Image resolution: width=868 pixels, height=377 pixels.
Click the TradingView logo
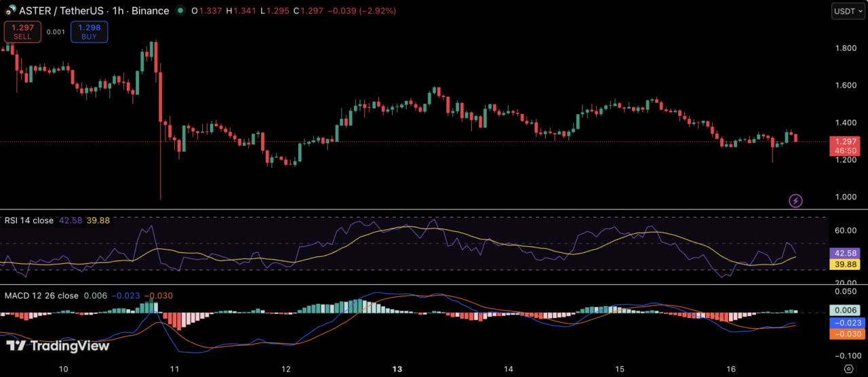click(58, 346)
